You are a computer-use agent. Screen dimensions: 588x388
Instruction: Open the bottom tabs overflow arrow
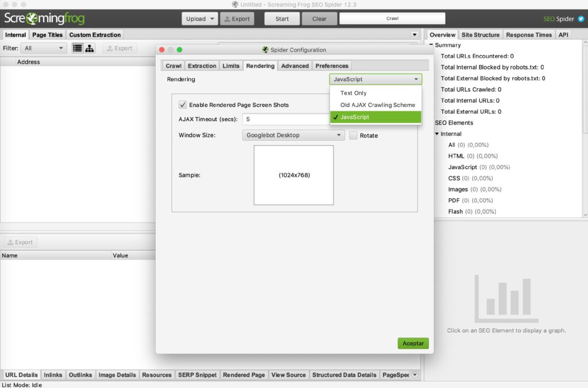415,374
